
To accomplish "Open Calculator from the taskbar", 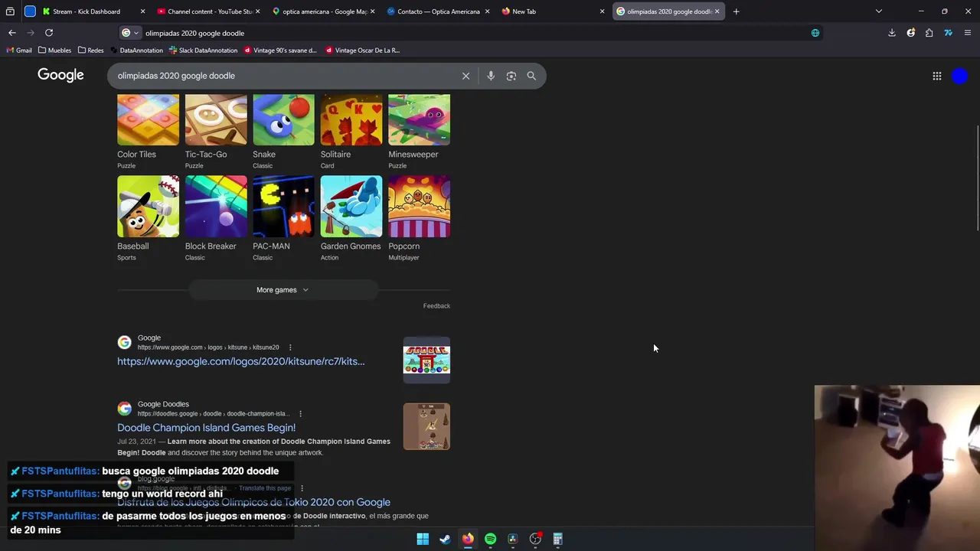I will tap(558, 539).
